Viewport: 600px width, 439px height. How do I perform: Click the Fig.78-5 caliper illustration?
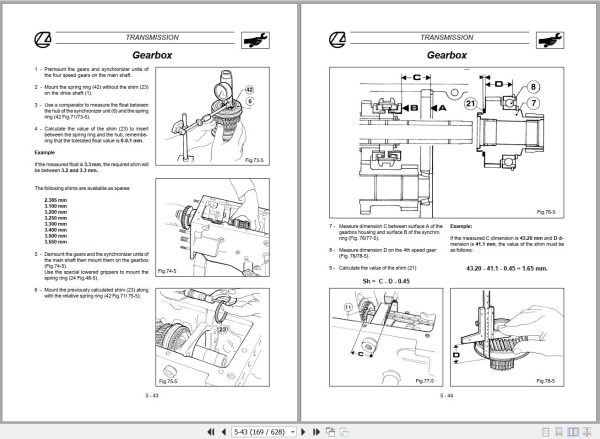507,337
